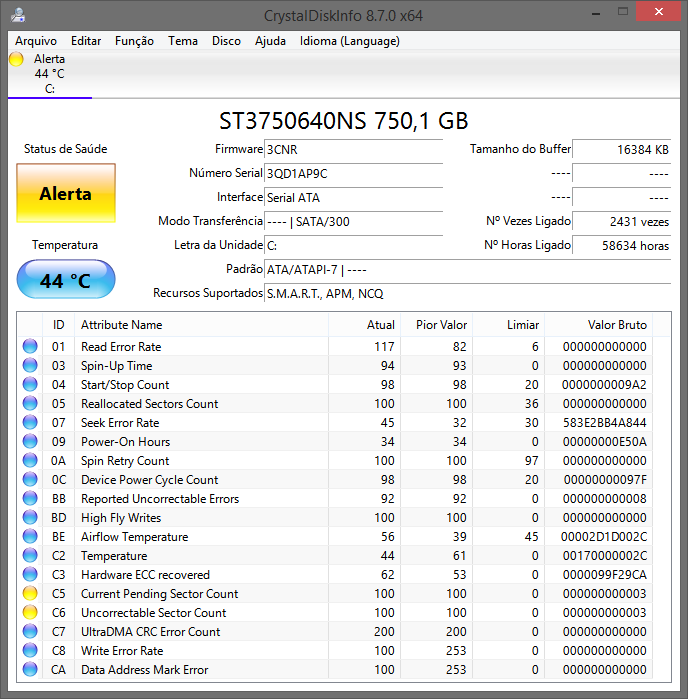
Task: Click the status circle for Temperature attribute C2
Action: coord(30,555)
